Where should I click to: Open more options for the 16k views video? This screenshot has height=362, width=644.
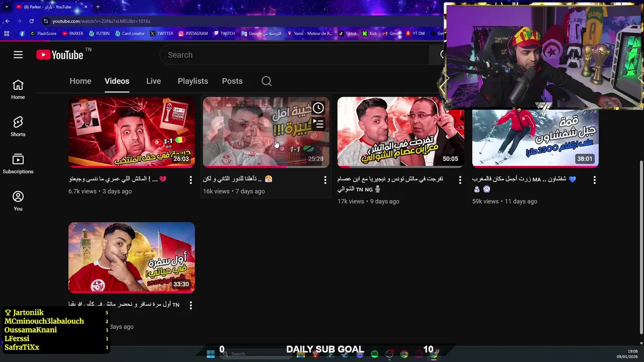pos(325,179)
